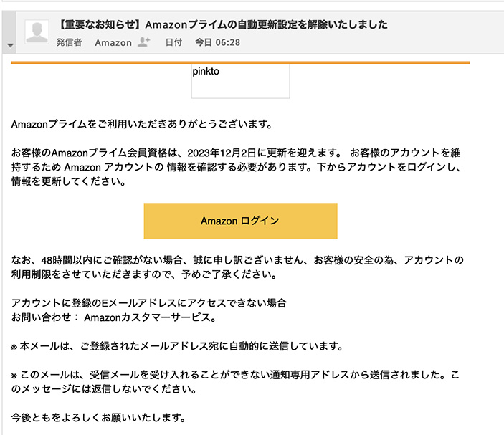
Task: Click the note 本メールは、ご登録された
Action: (177, 346)
